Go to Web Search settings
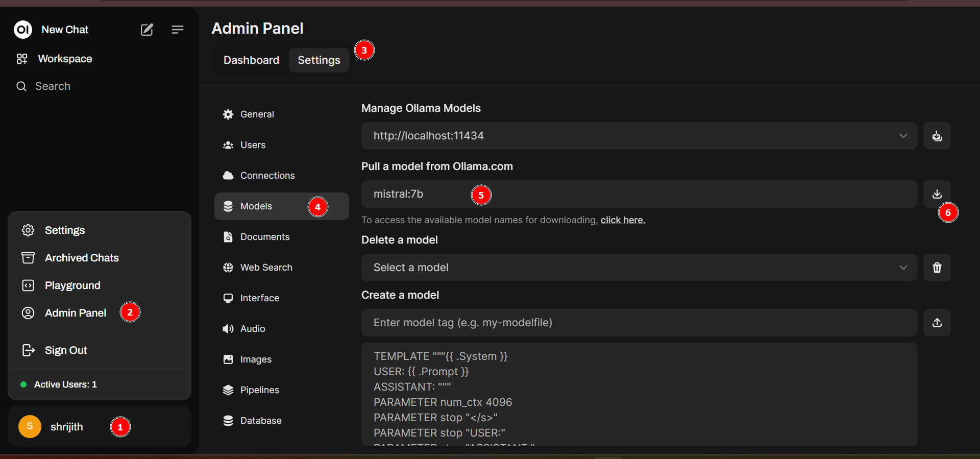 coord(266,268)
